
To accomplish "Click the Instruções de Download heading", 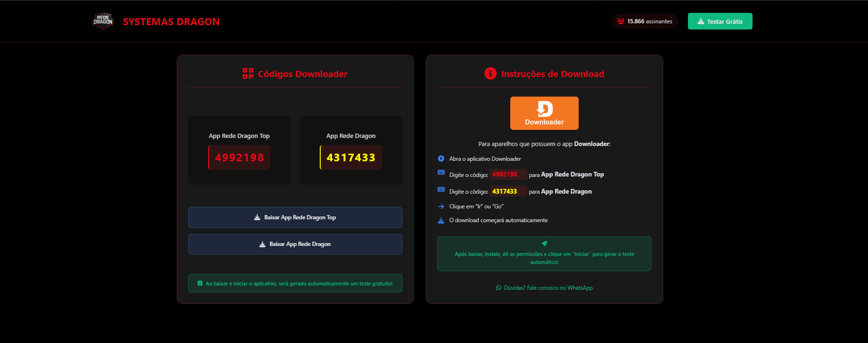I will [x=553, y=74].
